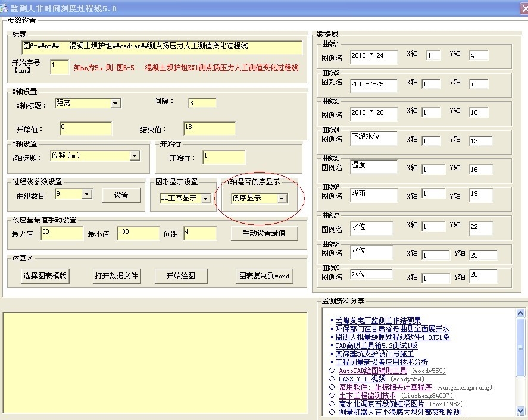Open link 常用软件: 坐标相关计算程序

(385, 387)
